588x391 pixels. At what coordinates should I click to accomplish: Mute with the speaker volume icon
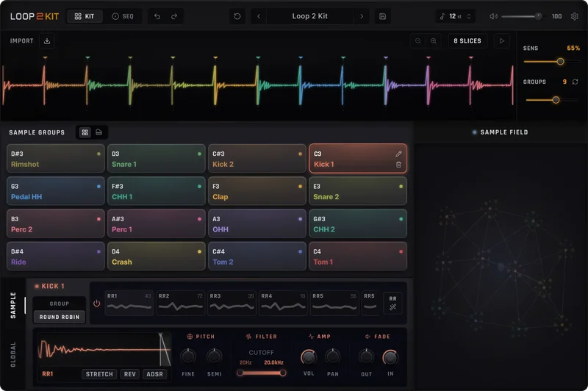(x=493, y=16)
